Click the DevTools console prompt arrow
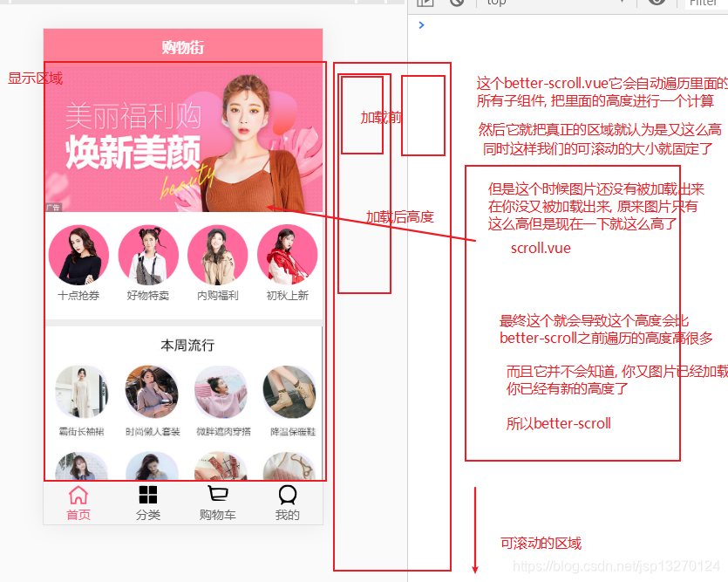The width and height of the screenshot is (728, 582). coord(421,25)
